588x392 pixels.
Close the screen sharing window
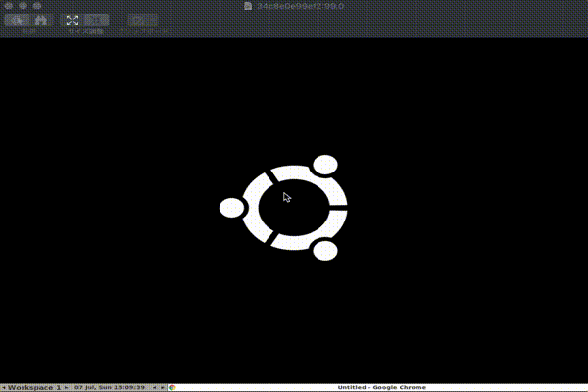(x=9, y=6)
